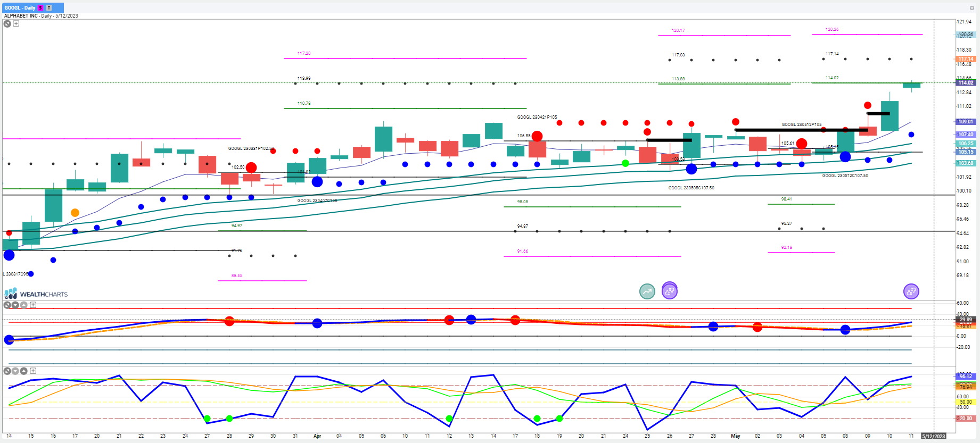Click the magenta 88.55 level label
980x443 pixels.
pos(237,275)
